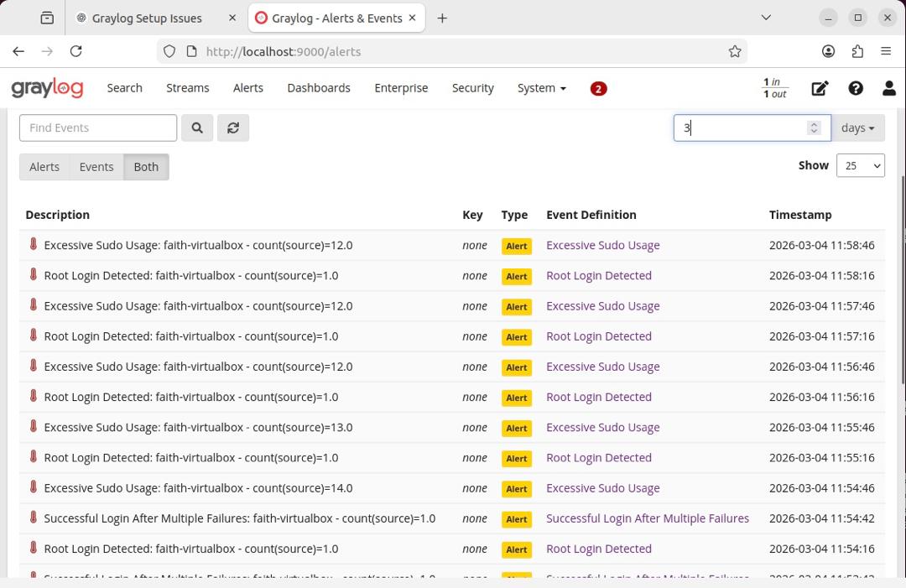
Task: Open the browser extensions puzzle icon
Action: [857, 51]
